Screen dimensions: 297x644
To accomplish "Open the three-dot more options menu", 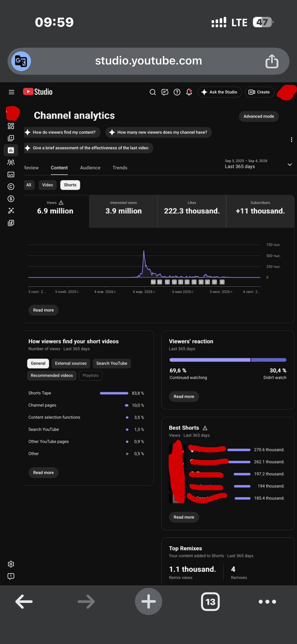I will coord(291,140).
